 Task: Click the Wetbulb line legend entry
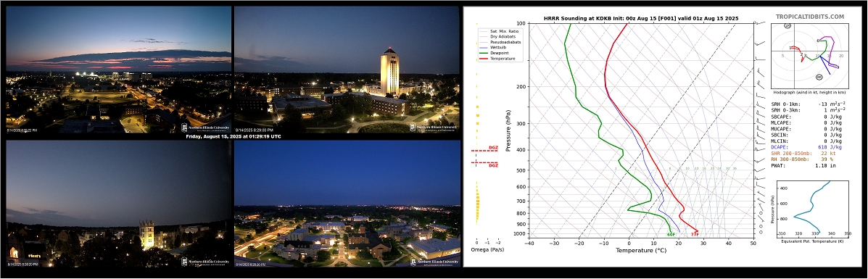[x=490, y=48]
